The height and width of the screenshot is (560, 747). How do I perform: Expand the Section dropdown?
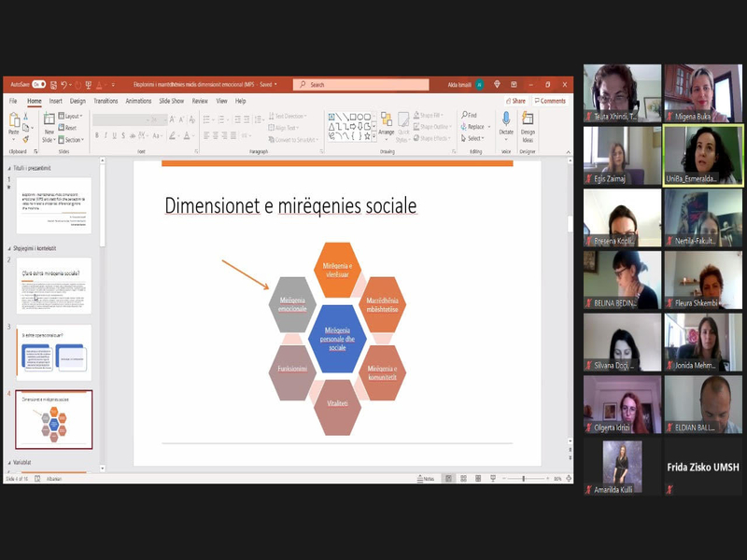tap(74, 140)
